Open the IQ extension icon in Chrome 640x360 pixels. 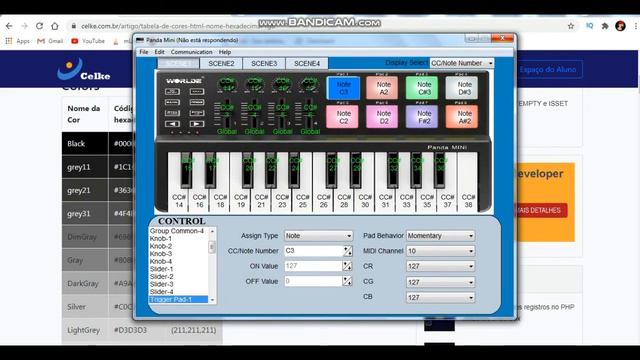pyautogui.click(x=589, y=26)
